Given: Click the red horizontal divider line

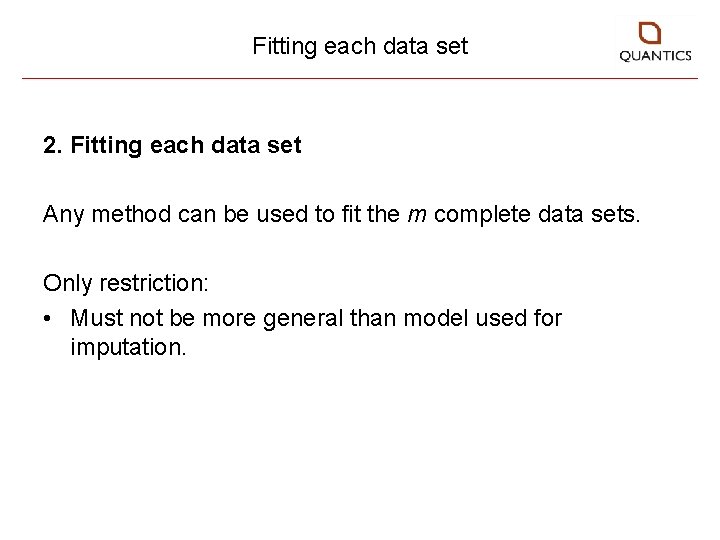Looking at the screenshot, I should [x=360, y=78].
